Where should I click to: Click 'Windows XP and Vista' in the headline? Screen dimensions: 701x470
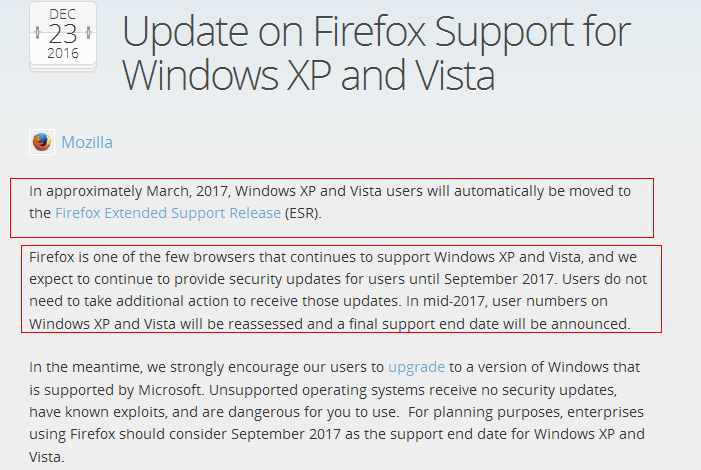click(x=308, y=75)
